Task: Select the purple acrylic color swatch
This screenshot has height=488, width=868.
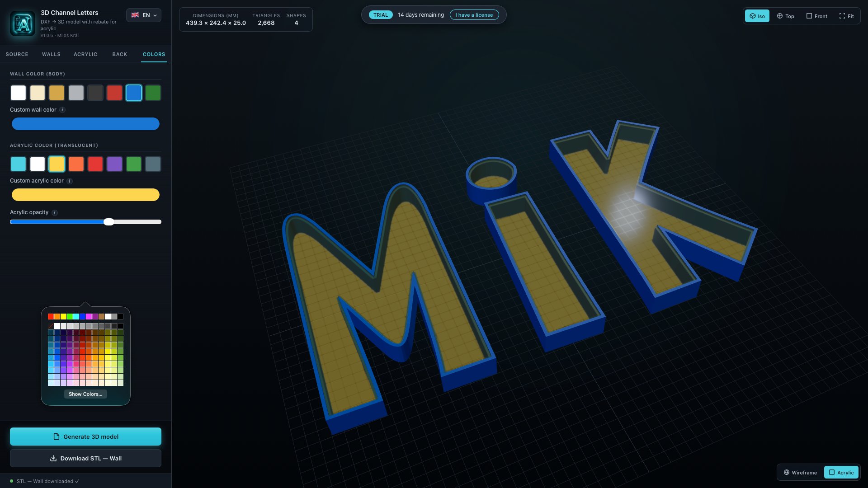Action: click(114, 164)
